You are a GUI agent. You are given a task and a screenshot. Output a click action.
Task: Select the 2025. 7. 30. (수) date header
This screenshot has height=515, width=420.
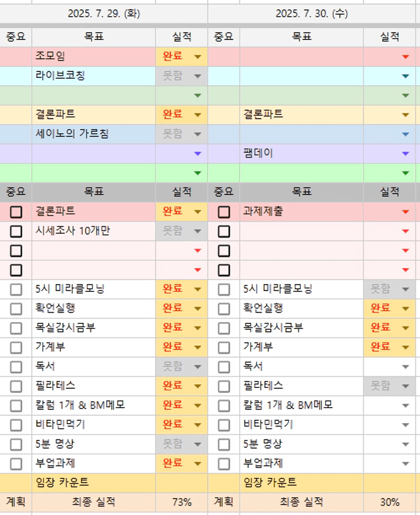(x=311, y=14)
